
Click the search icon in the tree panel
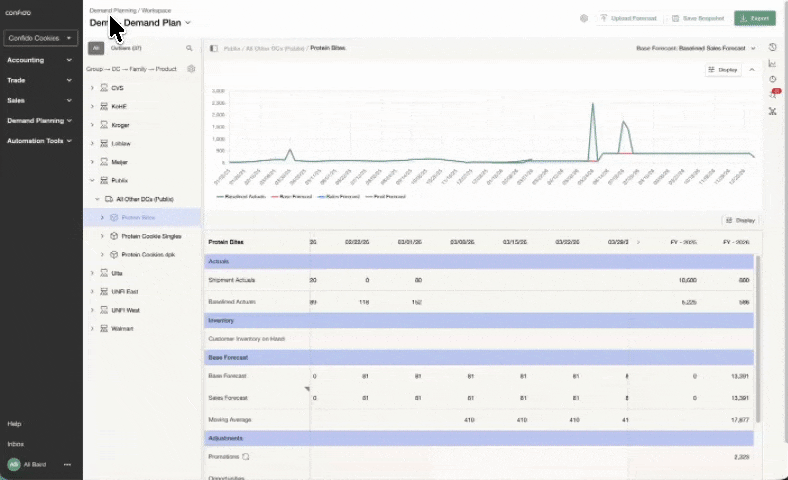189,48
